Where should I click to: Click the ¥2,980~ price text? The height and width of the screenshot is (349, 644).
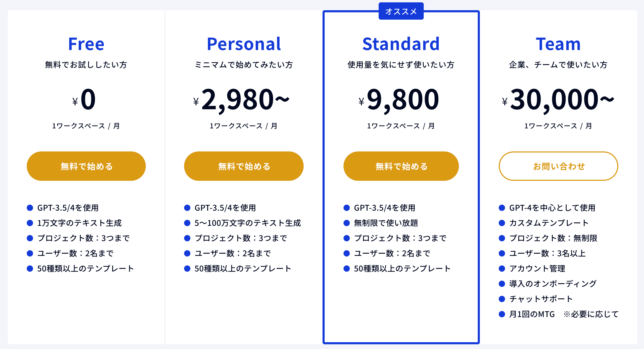[241, 100]
